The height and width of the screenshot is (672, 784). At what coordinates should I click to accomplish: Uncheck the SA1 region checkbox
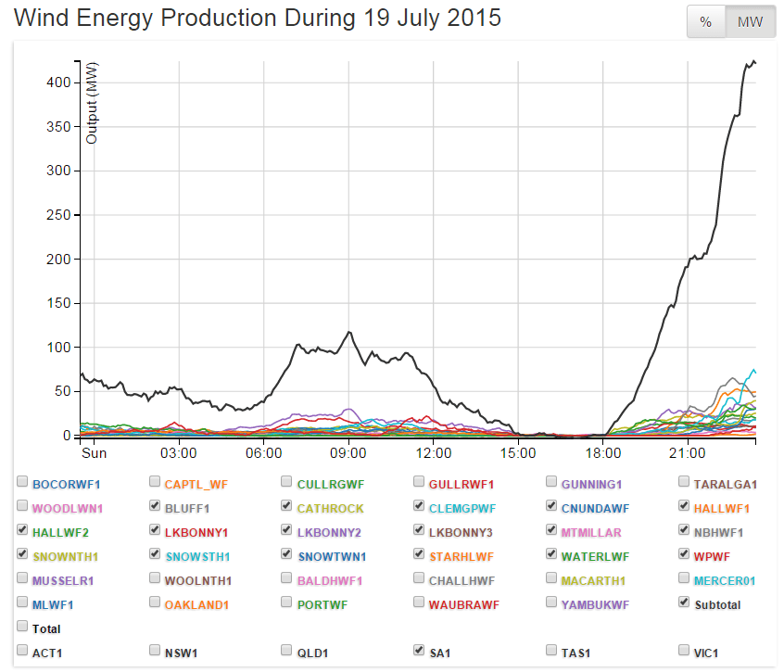[420, 651]
